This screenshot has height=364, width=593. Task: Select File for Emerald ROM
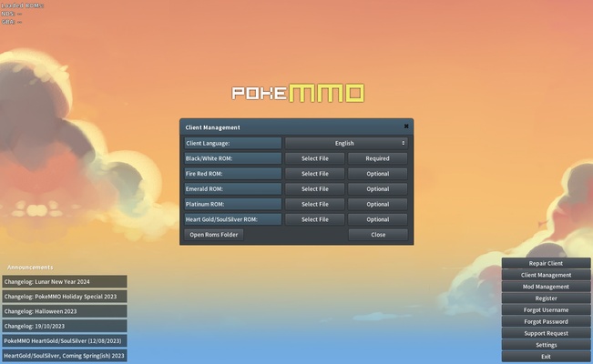tap(314, 189)
